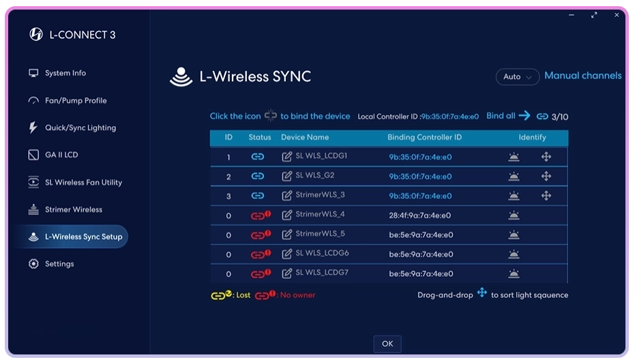Select device name SL WLS_LCDG7
Image resolution: width=635 pixels, height=364 pixels.
pos(322,273)
